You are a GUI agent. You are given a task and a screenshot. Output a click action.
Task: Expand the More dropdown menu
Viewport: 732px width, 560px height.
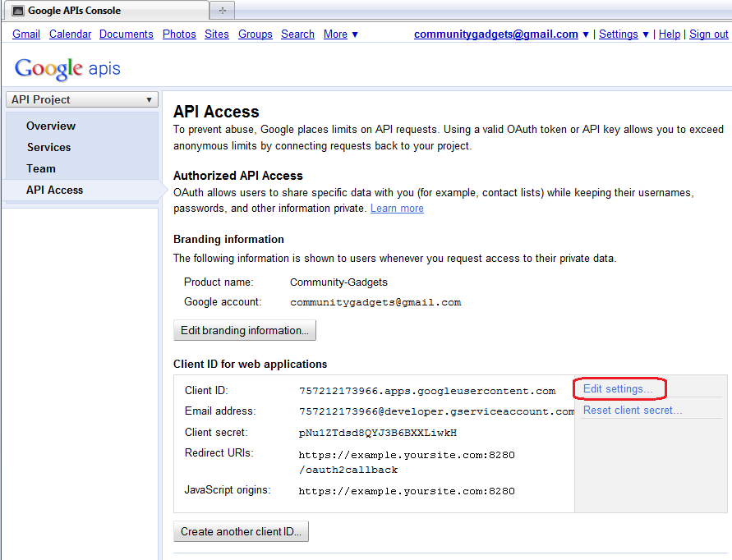coord(341,34)
